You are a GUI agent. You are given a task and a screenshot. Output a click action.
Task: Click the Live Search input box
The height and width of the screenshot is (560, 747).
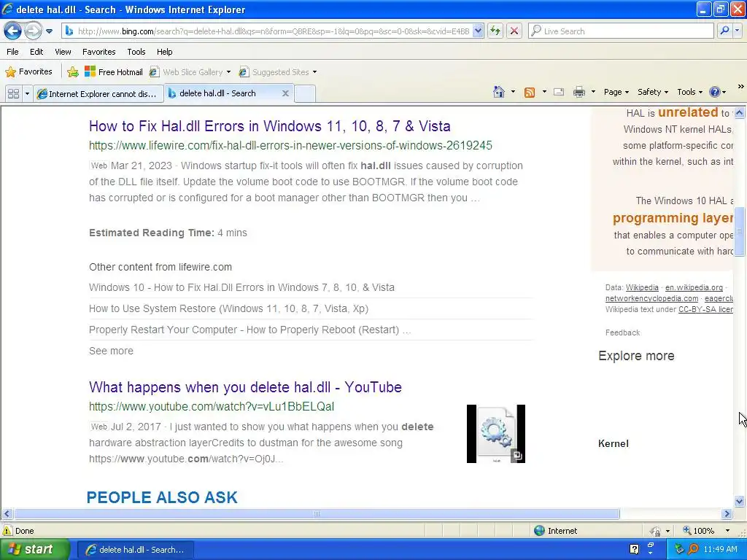(621, 31)
